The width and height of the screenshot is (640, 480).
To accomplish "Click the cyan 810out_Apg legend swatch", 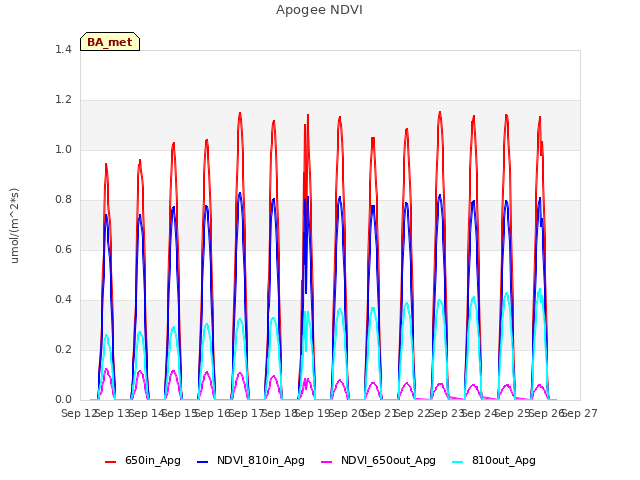I will [x=458, y=462].
